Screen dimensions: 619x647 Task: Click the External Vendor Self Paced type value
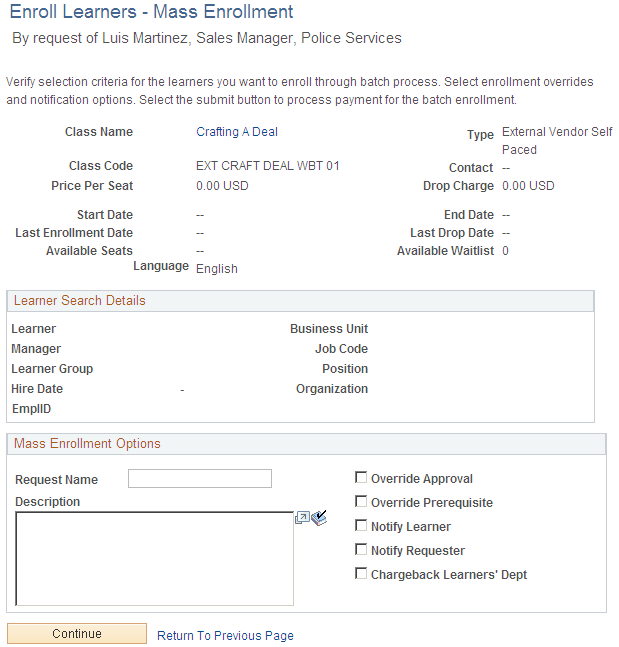click(x=557, y=141)
